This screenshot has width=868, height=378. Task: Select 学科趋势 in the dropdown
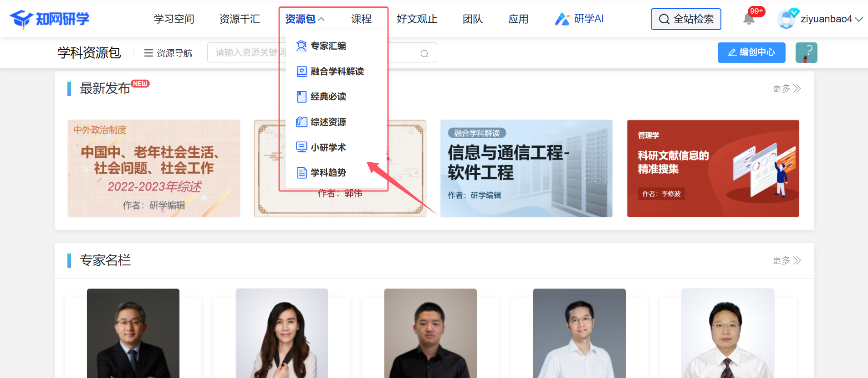pos(328,173)
